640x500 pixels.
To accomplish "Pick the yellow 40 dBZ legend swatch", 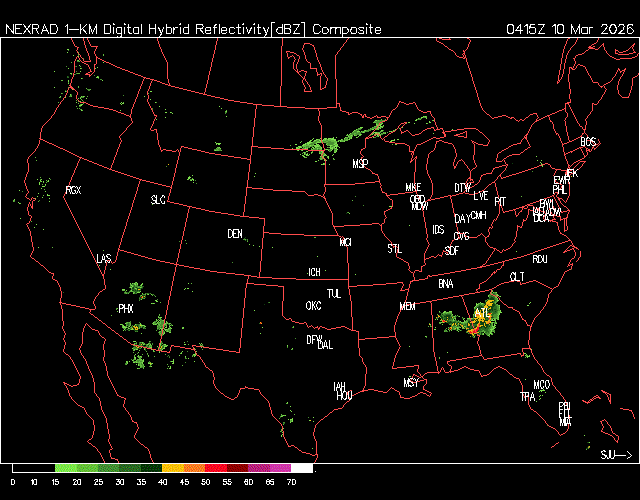I will coord(172,468).
